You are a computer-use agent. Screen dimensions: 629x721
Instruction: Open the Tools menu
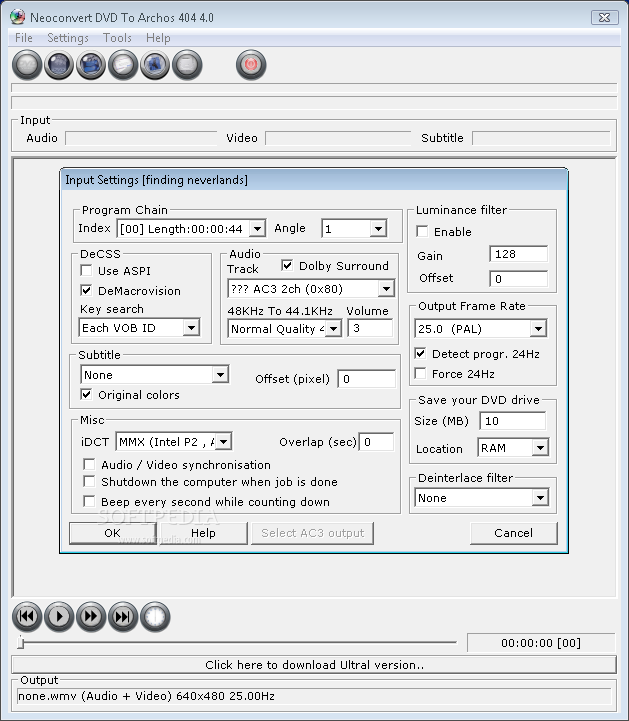point(117,38)
